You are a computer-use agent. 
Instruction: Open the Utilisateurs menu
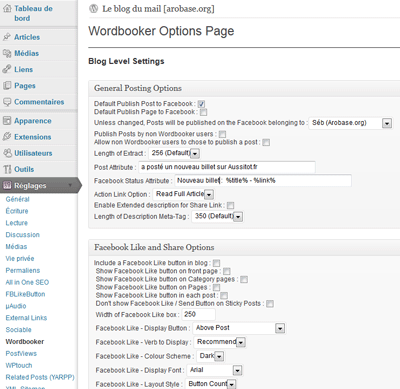(x=33, y=153)
